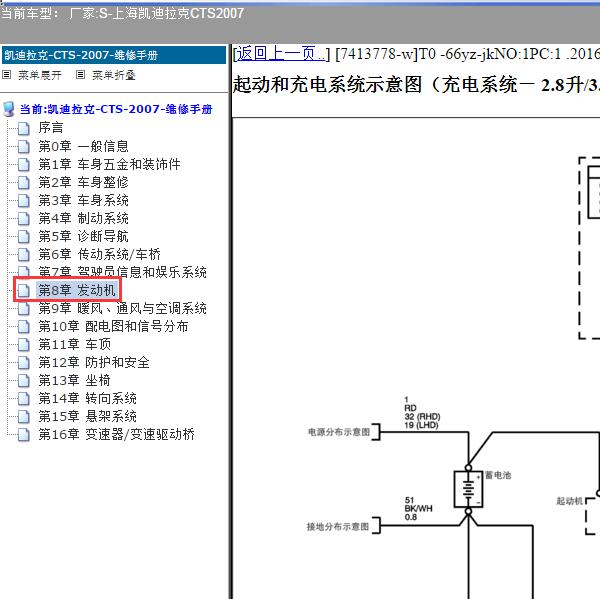Select 第13章 坐椅

tap(75, 380)
